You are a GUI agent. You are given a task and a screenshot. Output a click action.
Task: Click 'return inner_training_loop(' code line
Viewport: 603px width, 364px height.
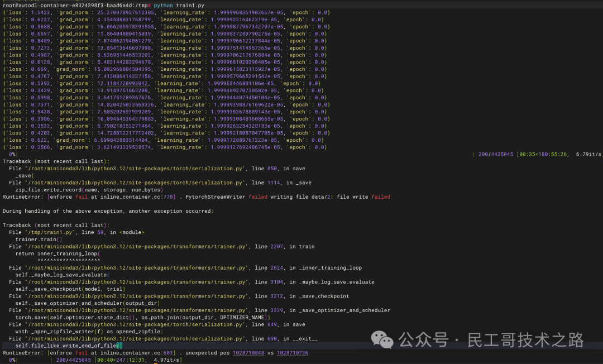point(58,253)
